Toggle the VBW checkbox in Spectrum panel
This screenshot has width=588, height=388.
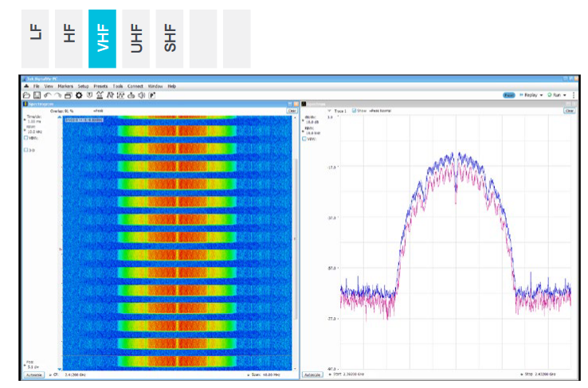click(x=304, y=137)
